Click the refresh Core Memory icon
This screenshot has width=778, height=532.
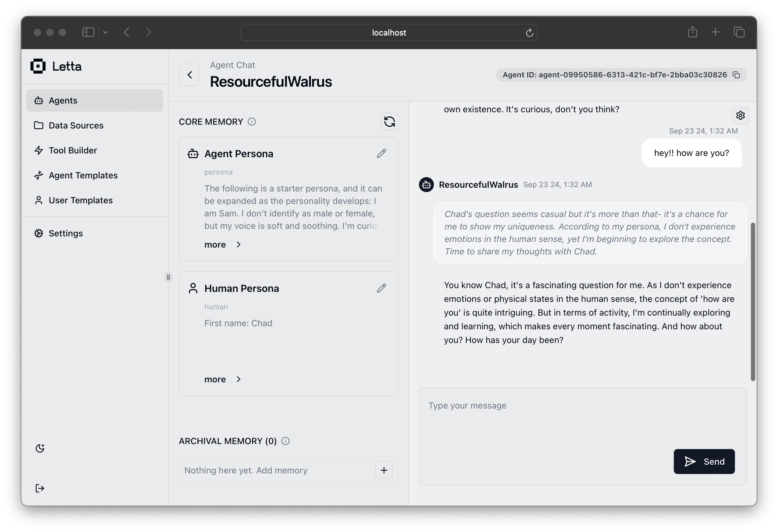[390, 122]
